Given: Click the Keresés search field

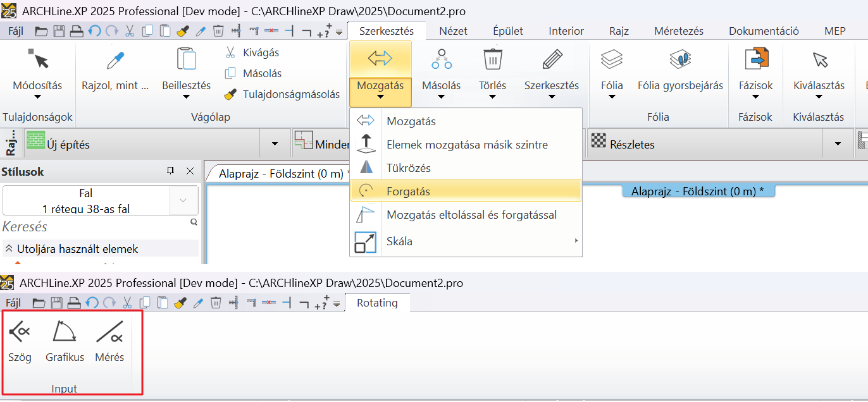Looking at the screenshot, I should (x=95, y=226).
